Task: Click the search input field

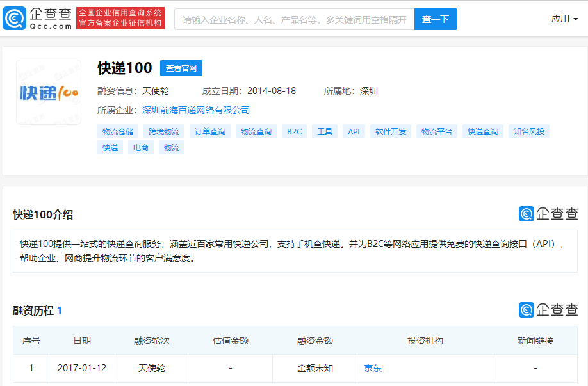Action: point(295,19)
